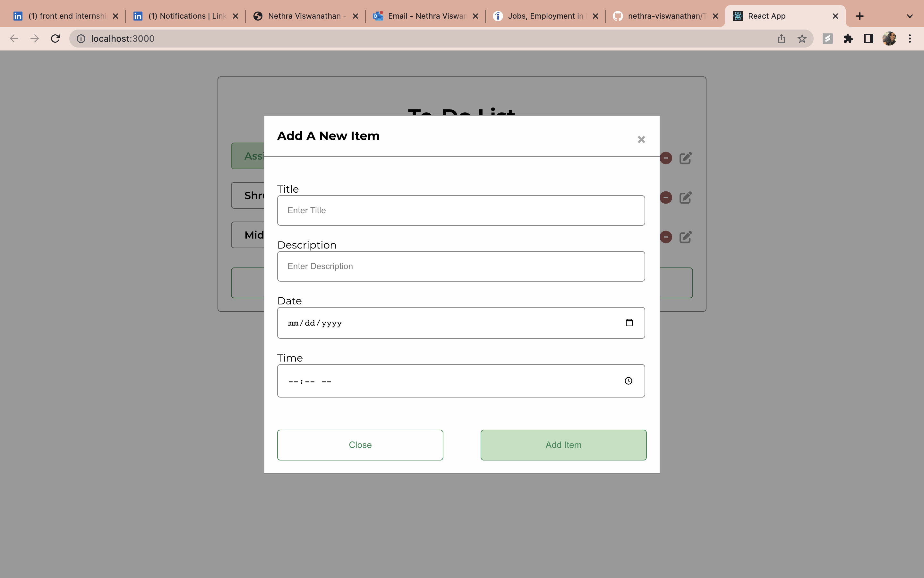Screen dimensions: 924x578
Task: Click the edit icon for the Mid item
Action: (x=685, y=237)
